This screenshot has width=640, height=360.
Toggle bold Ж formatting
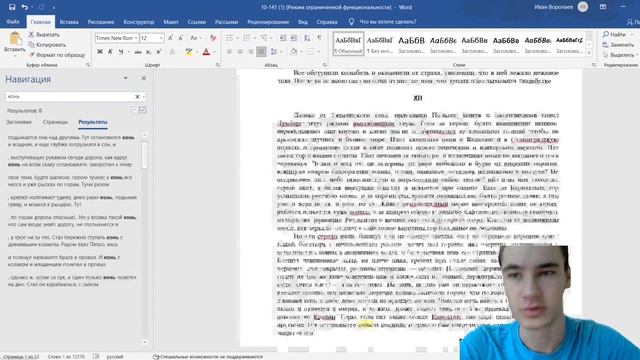(x=100, y=52)
